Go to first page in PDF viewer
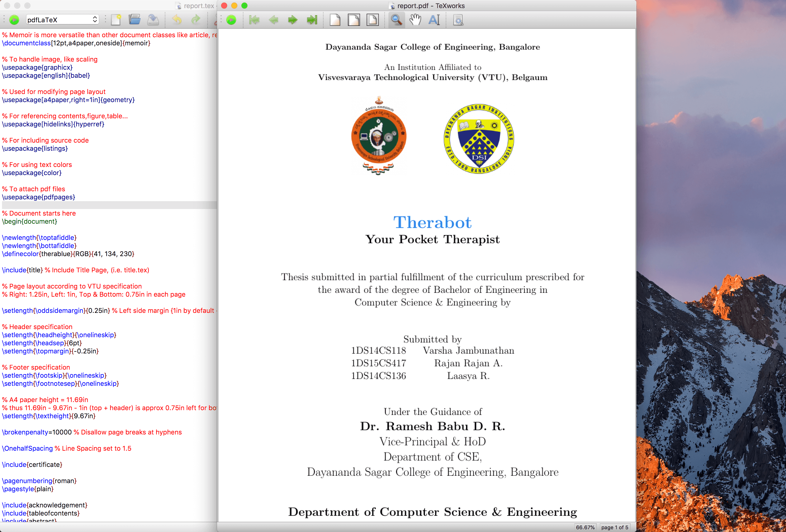This screenshot has height=532, width=786. (x=254, y=20)
